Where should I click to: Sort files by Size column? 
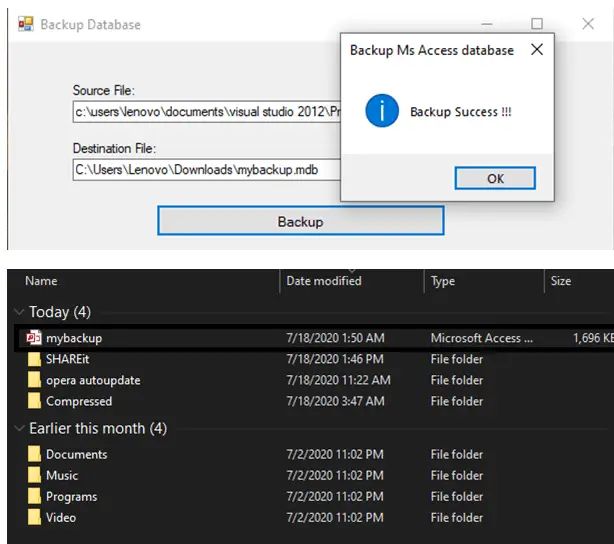click(561, 281)
